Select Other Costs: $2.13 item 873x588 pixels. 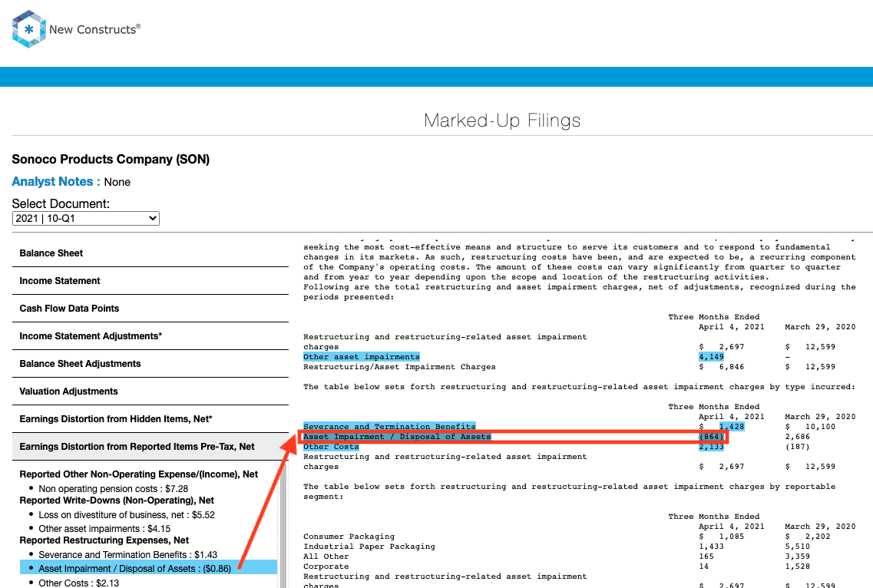pyautogui.click(x=78, y=583)
